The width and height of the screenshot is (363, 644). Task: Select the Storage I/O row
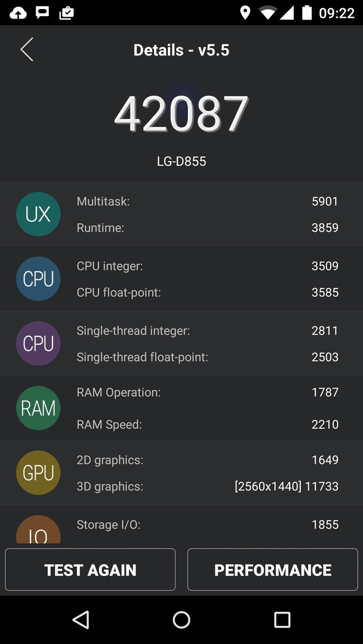click(207, 525)
